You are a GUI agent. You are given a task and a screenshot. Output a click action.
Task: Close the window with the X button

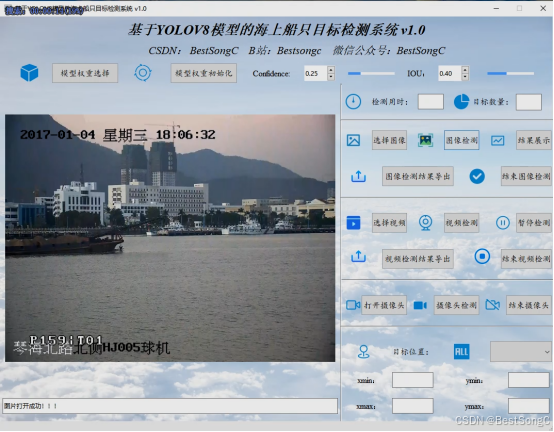tap(543, 8)
